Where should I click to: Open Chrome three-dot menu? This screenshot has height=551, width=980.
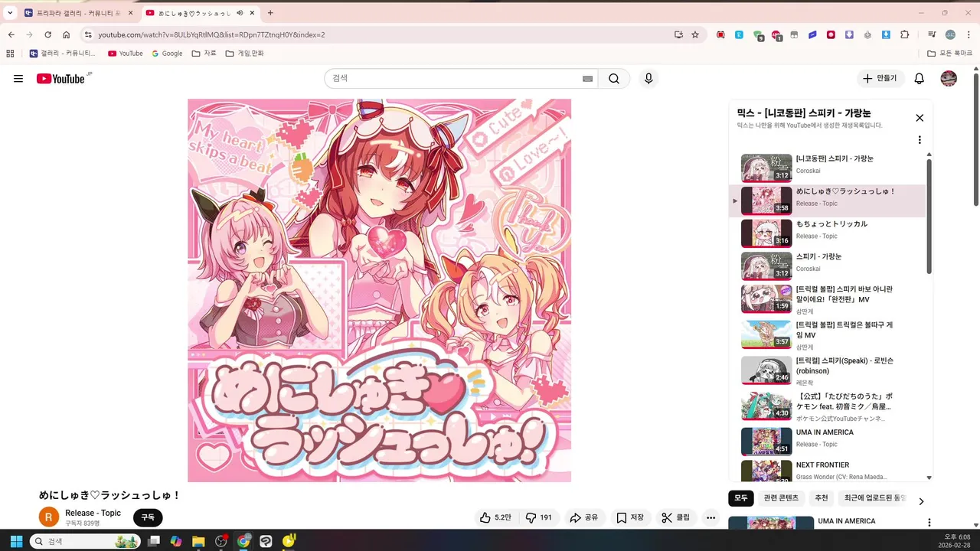pyautogui.click(x=968, y=34)
